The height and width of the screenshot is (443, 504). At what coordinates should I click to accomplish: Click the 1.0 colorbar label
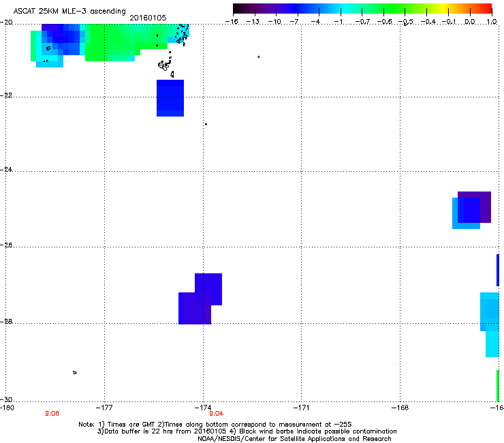(492, 22)
